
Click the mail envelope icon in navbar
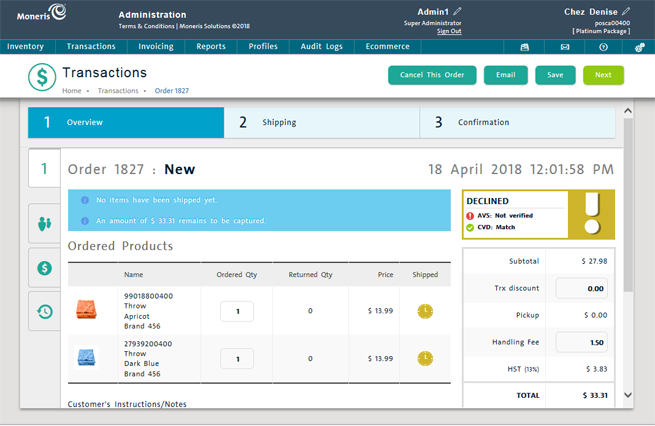(564, 47)
